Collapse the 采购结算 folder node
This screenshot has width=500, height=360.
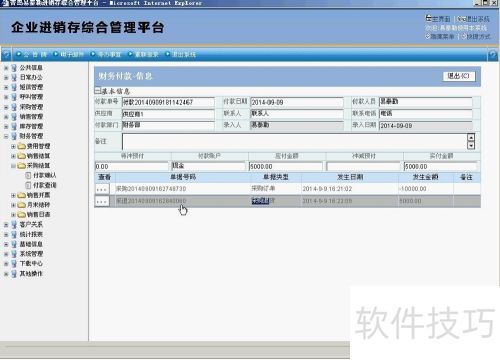pyautogui.click(x=13, y=166)
